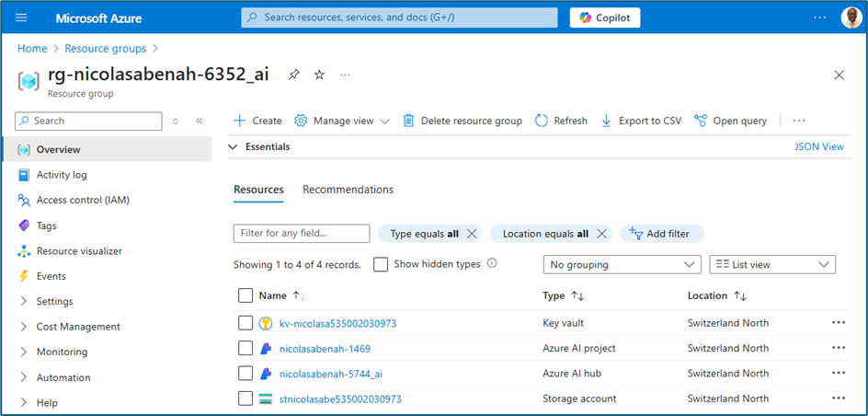Click Add filter button
Screen dimensions: 868x416
(x=662, y=234)
